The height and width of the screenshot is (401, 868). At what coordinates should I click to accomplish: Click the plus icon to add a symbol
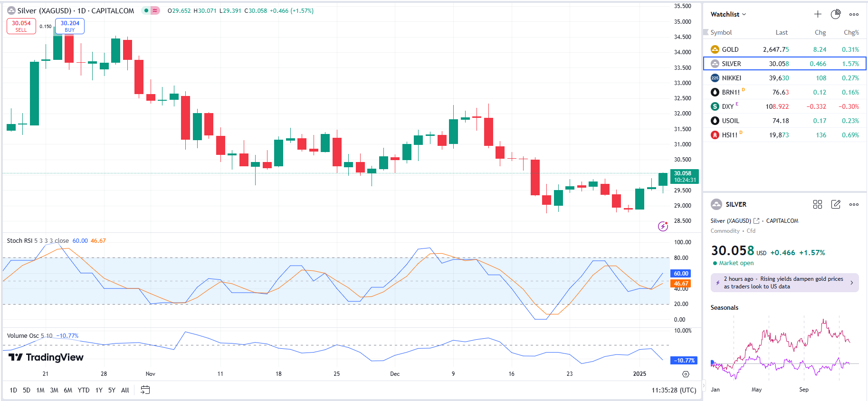[x=818, y=14]
